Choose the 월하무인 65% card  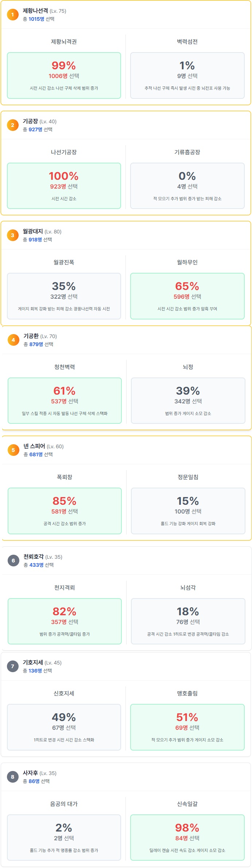point(187,296)
